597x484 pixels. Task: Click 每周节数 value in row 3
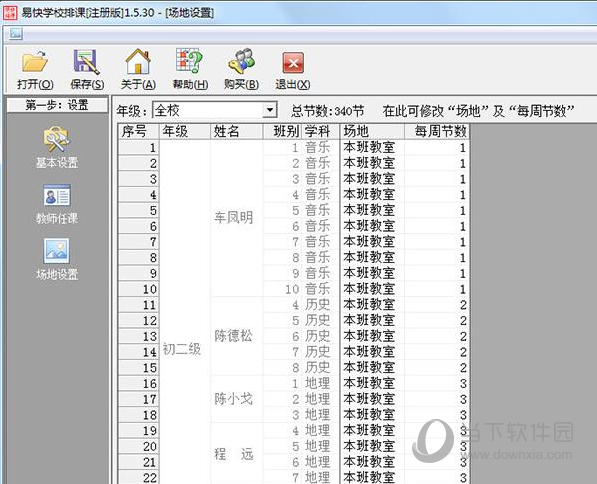coord(436,179)
